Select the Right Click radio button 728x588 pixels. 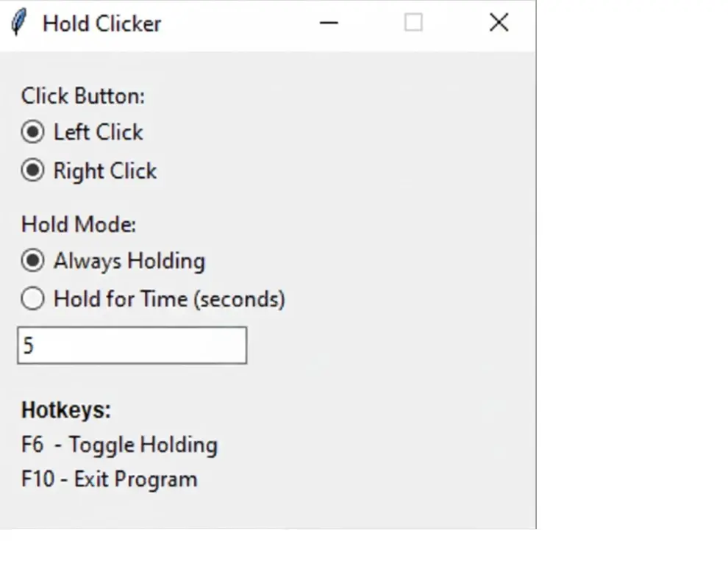(x=32, y=171)
